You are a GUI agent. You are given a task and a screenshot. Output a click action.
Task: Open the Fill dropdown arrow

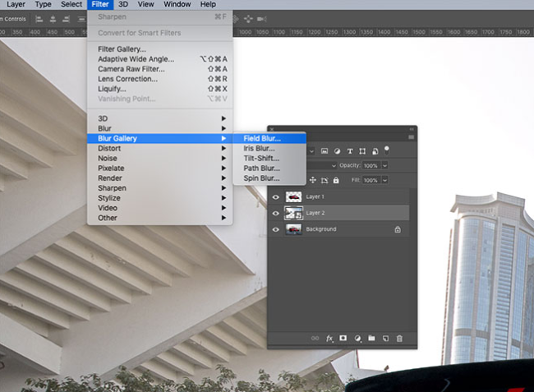[x=384, y=180]
